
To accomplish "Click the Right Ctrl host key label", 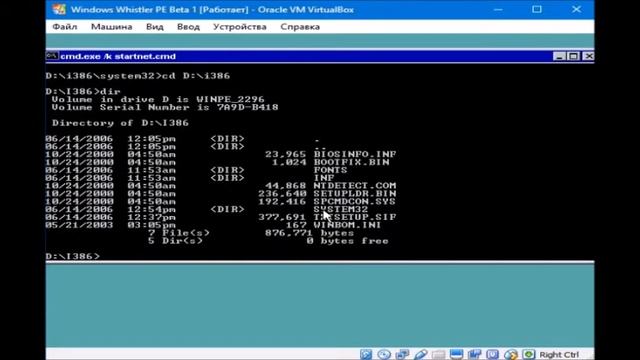I will click(x=559, y=354).
